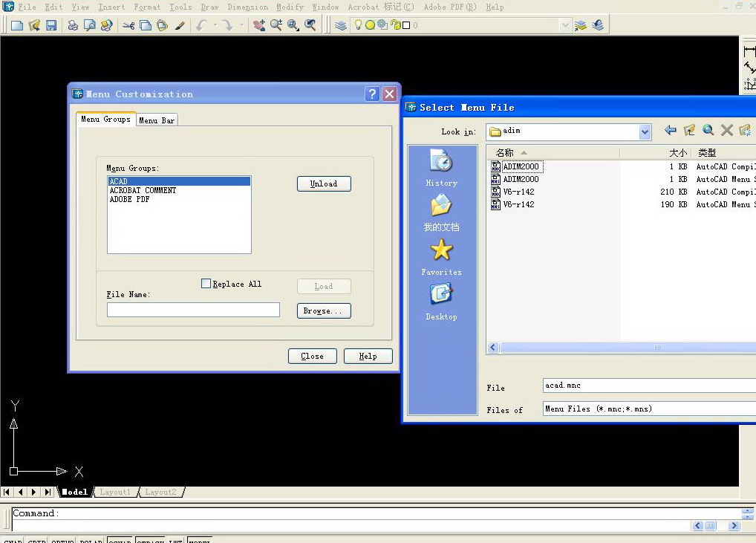756x543 pixels.
Task: Toggle OSNAP in the status bar
Action: (x=120, y=539)
